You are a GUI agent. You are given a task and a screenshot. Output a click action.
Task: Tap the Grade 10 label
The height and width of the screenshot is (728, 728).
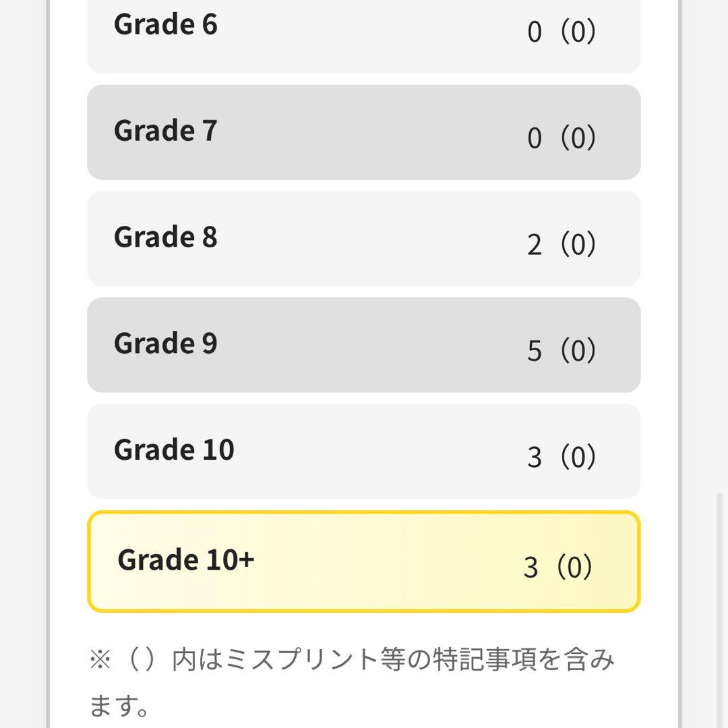coord(174,450)
